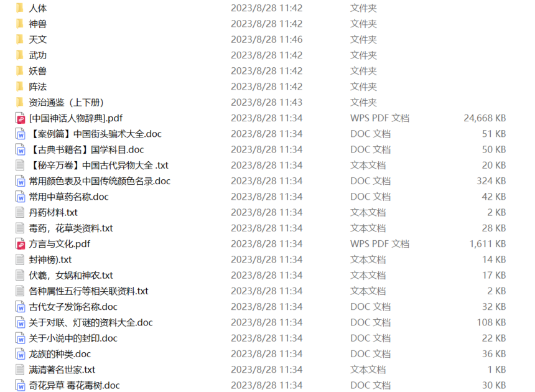Select 常用颜色表及中国传统颜色名录.doc
535x392 pixels.
click(x=100, y=181)
